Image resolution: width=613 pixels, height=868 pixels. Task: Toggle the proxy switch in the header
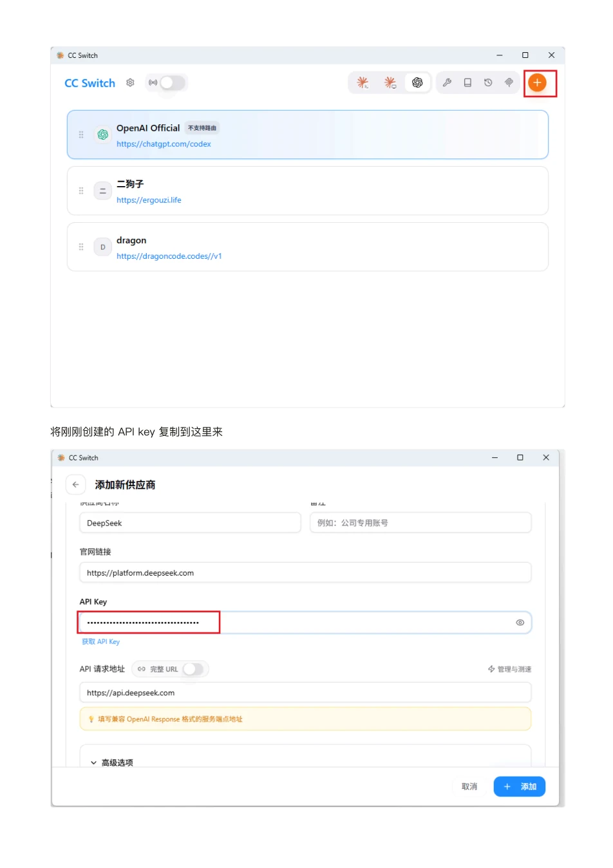click(x=172, y=82)
